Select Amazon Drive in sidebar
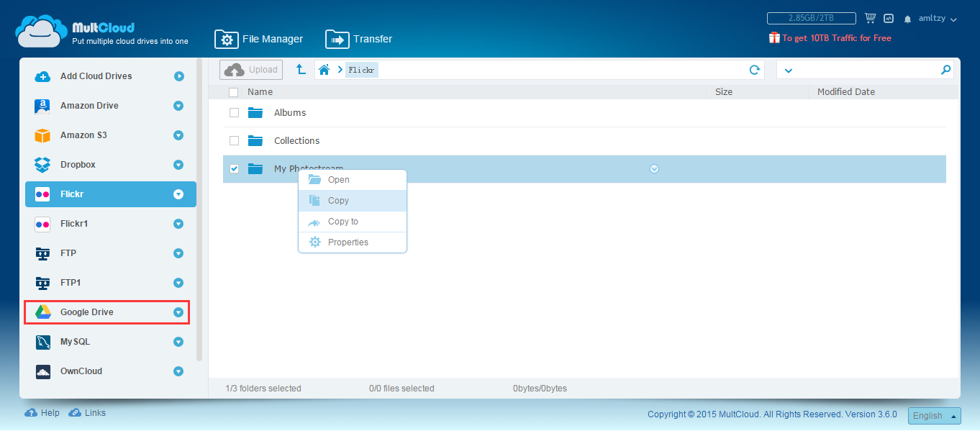 [x=111, y=106]
